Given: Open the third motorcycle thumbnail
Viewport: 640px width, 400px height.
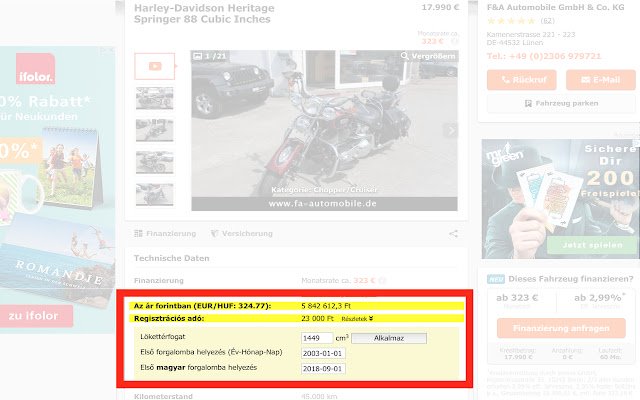Looking at the screenshot, I should point(154,130).
